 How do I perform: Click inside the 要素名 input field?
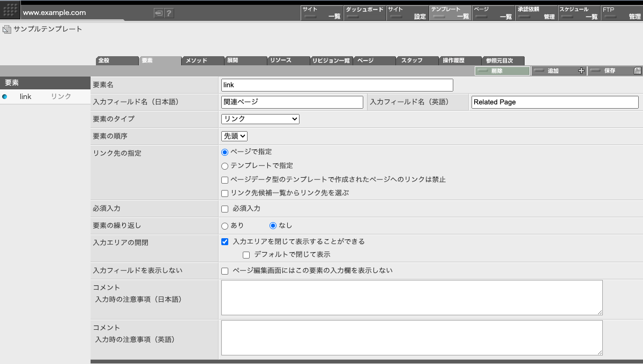[x=336, y=85]
